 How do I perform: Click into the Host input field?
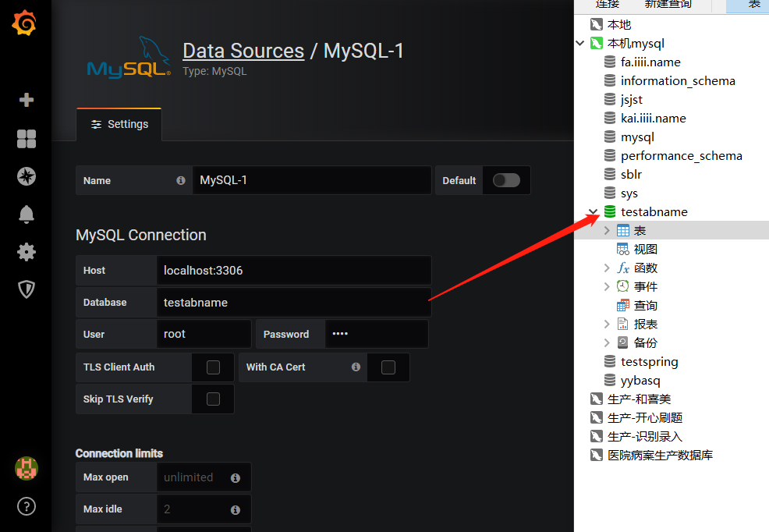pos(294,270)
